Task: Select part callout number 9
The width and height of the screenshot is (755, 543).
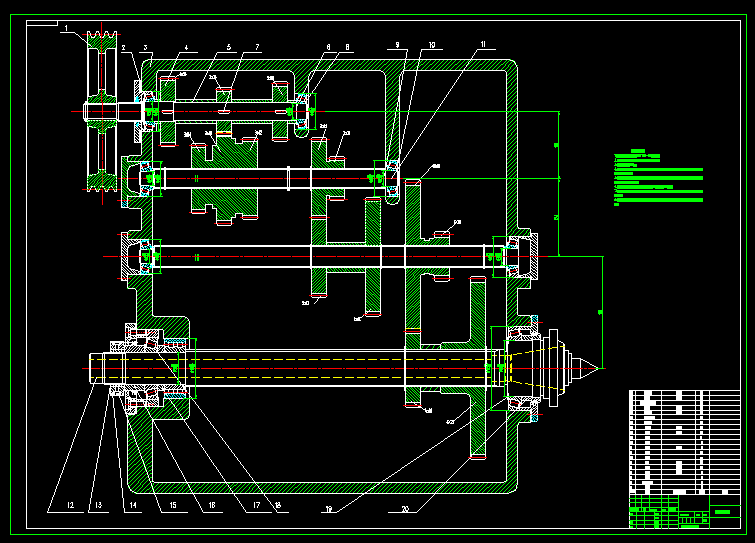Action: [x=397, y=45]
